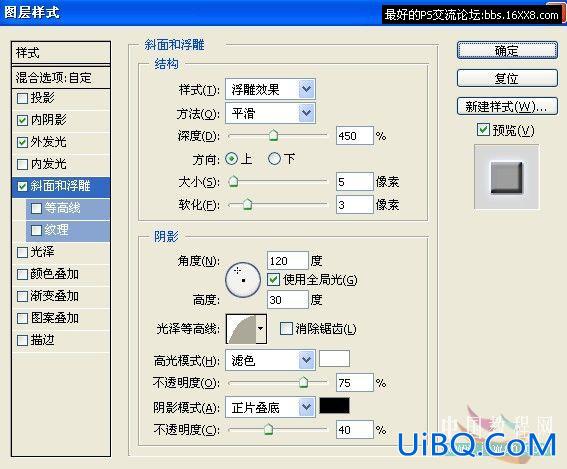Enable the 颜色叠加 checkbox
567x469 pixels.
click(x=22, y=274)
